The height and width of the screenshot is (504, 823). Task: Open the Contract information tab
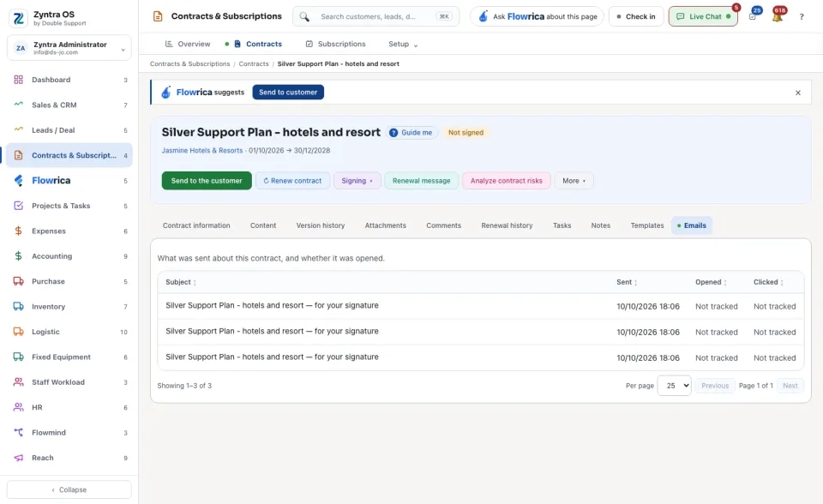point(196,225)
